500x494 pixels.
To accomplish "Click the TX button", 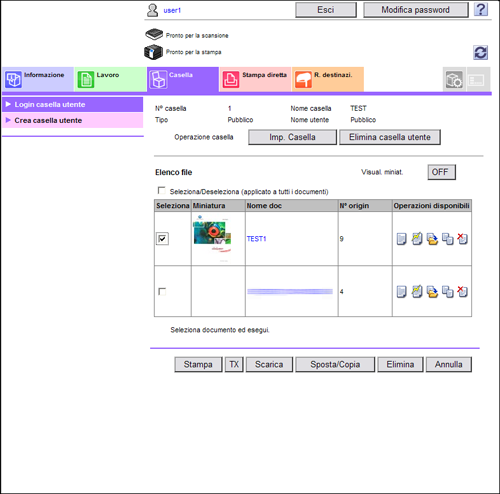I will pos(234,364).
